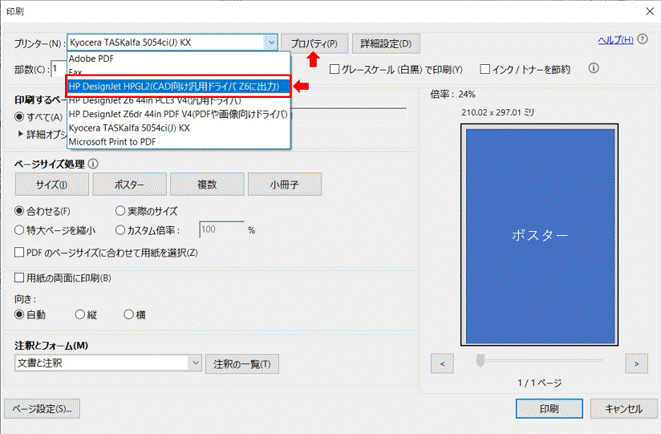Select the 横 (landscape) orientation option

click(129, 314)
